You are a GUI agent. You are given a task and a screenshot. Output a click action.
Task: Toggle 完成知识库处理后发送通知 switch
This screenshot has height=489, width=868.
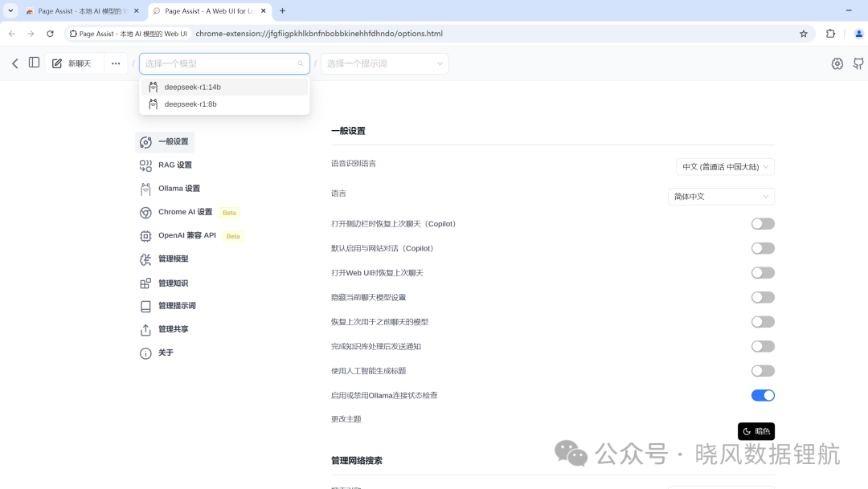click(763, 346)
